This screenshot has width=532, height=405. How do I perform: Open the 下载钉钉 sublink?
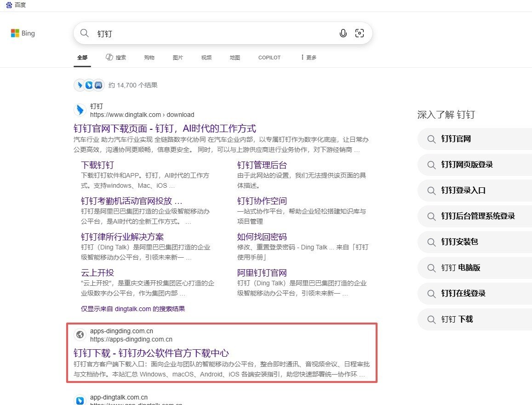pos(97,165)
